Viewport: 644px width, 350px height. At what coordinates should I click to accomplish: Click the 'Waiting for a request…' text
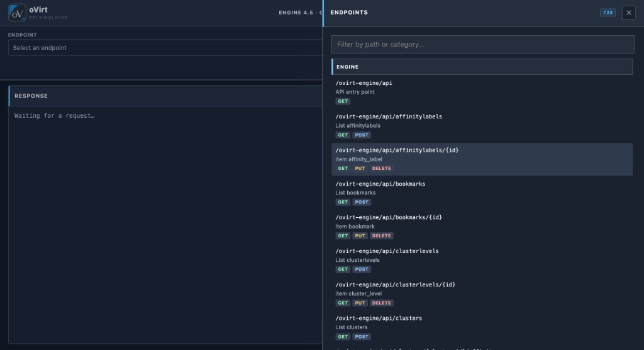click(55, 116)
